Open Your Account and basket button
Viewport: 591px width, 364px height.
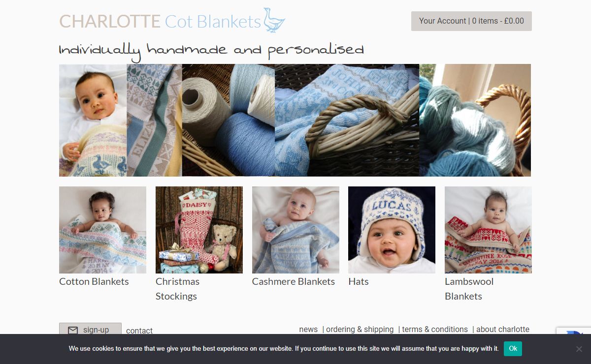(471, 21)
